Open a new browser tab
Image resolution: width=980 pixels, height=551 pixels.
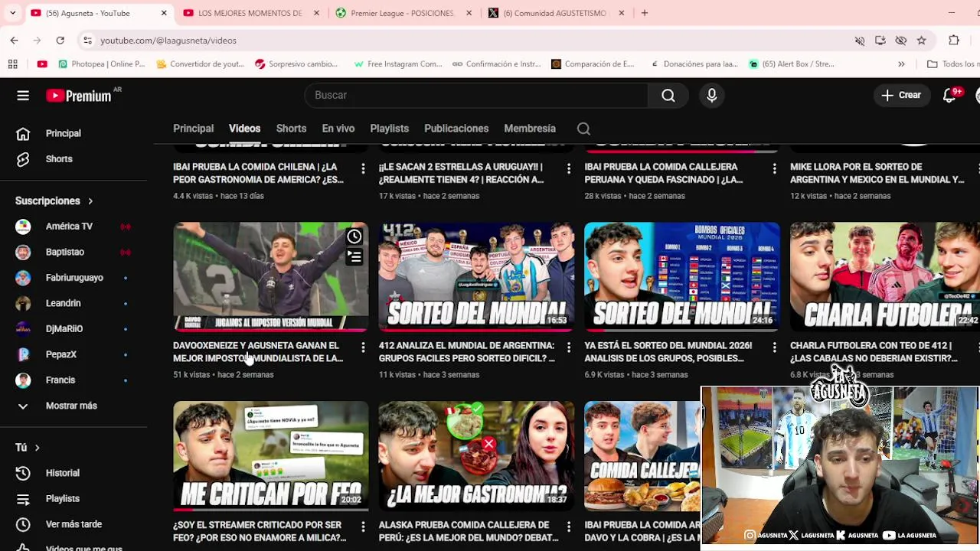click(645, 13)
